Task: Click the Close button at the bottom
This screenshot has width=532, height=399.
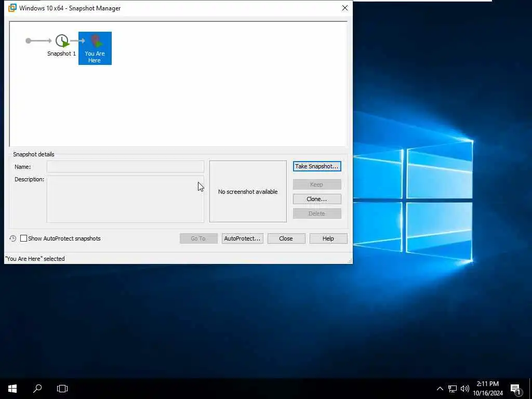Action: 286,238
